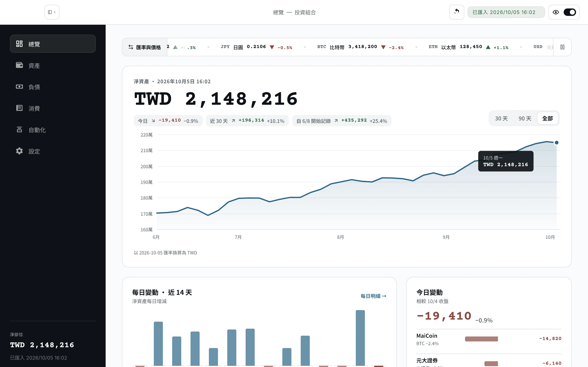
Task: Click the 已匯入 2026/10/05 16:02 status badge
Action: click(x=506, y=12)
